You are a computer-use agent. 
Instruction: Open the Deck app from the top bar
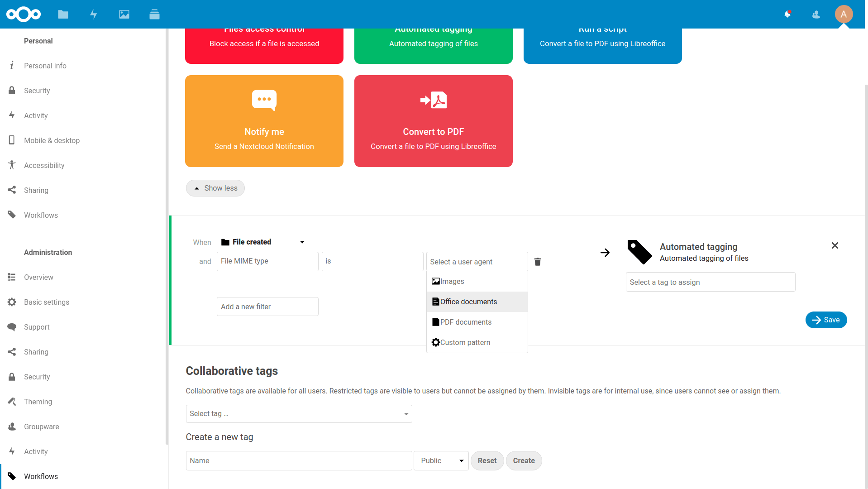pos(154,14)
